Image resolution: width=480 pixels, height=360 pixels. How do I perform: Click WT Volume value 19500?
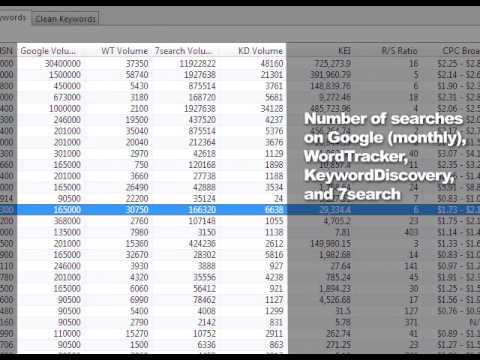[137, 120]
